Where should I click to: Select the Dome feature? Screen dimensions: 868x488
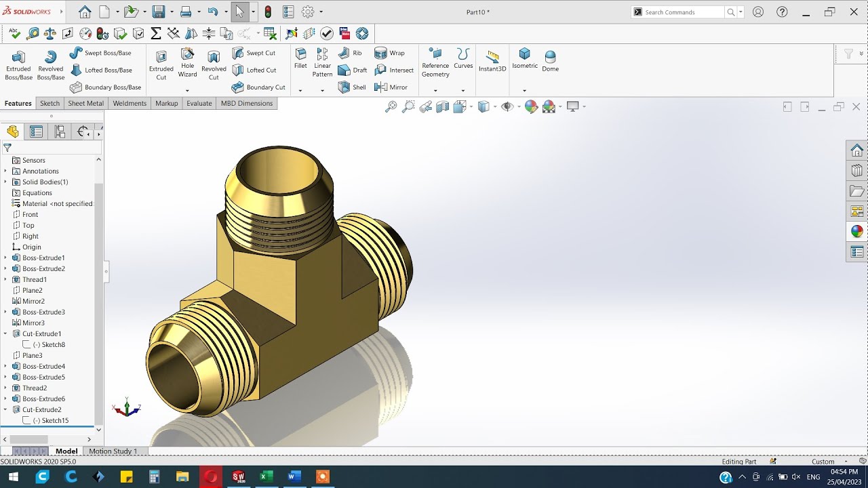(x=551, y=61)
